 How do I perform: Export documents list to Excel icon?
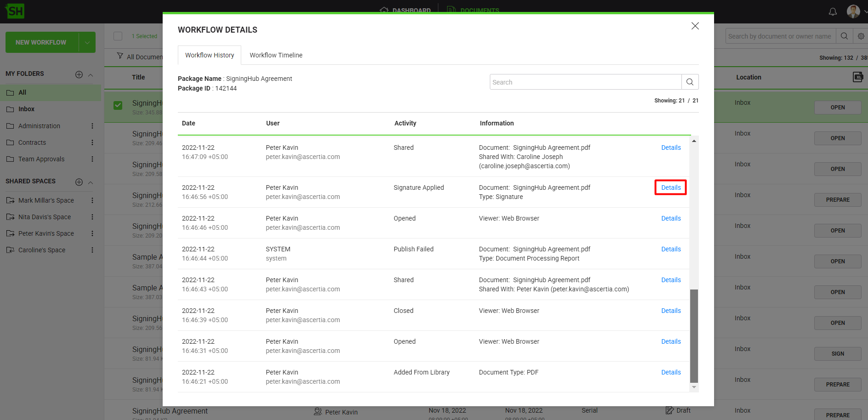click(x=857, y=77)
